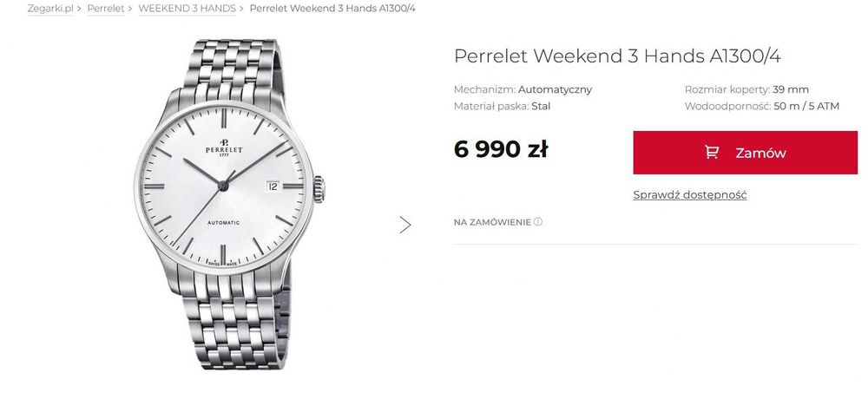Show next product image with right chevron

click(x=405, y=225)
